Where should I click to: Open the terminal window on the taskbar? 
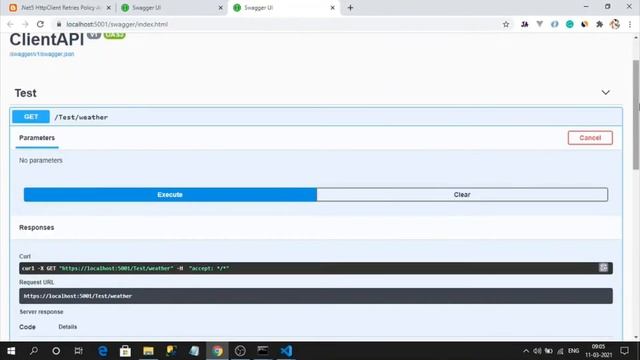click(x=263, y=351)
